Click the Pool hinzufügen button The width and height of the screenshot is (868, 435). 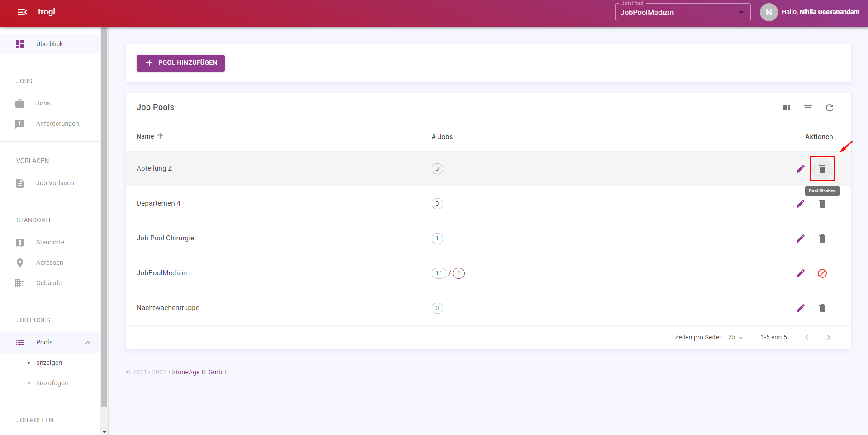[180, 63]
